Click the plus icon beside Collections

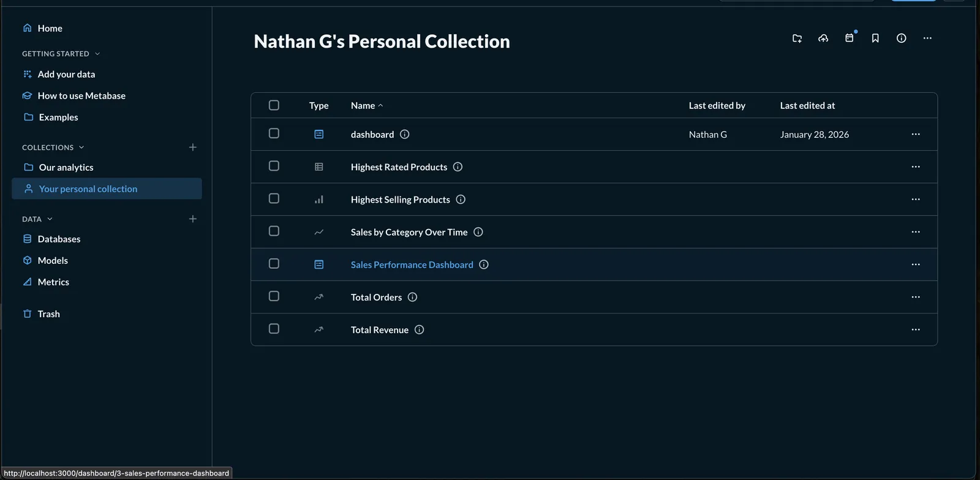pos(193,148)
